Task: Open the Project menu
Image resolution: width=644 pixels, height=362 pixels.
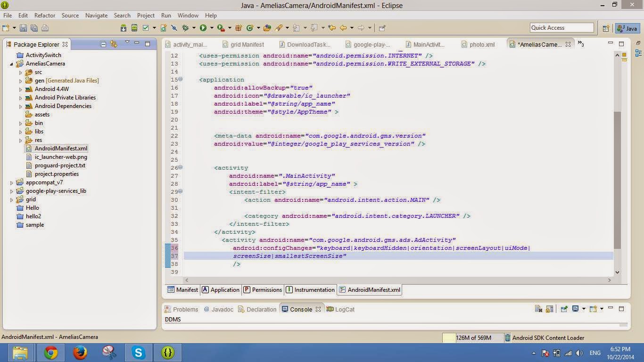Action: pyautogui.click(x=146, y=15)
